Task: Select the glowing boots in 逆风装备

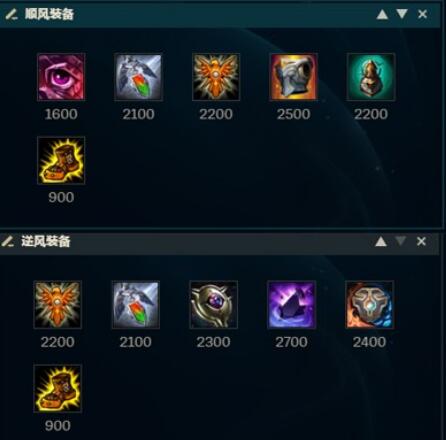Action: point(58,389)
